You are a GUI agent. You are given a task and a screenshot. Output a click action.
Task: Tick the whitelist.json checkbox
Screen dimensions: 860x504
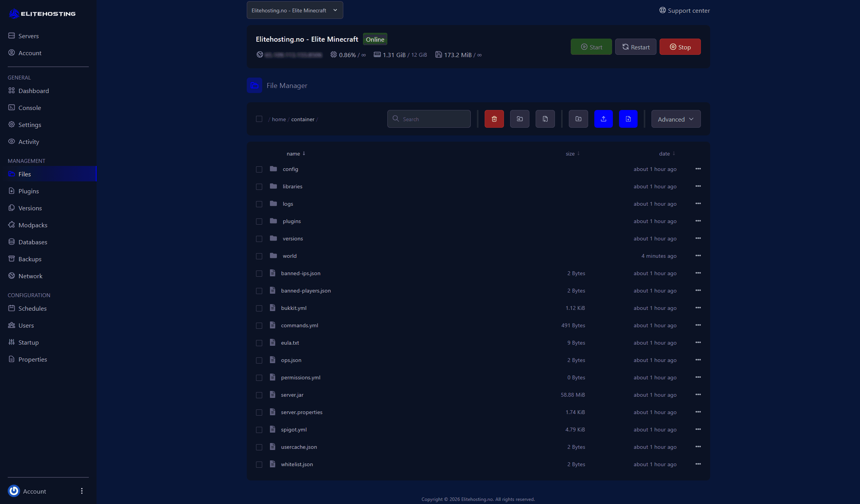pos(259,464)
